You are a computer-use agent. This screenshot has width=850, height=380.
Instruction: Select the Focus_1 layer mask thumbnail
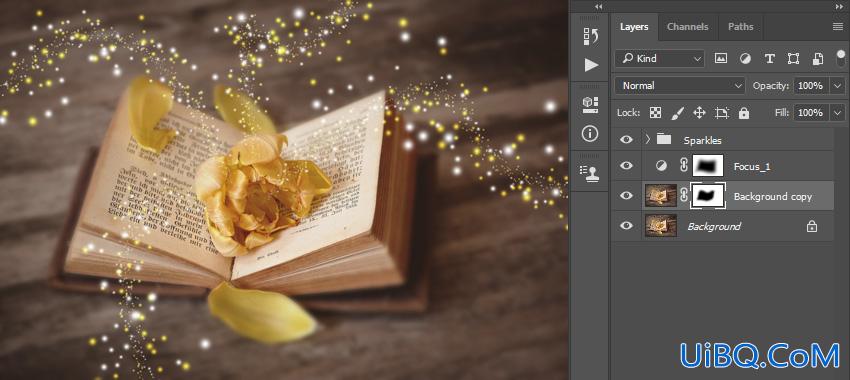(x=708, y=166)
